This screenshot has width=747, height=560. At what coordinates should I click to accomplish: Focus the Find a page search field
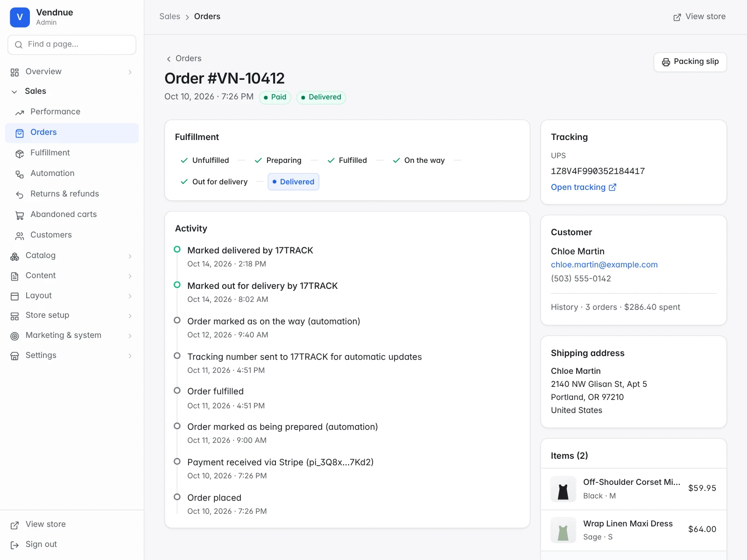point(72,45)
